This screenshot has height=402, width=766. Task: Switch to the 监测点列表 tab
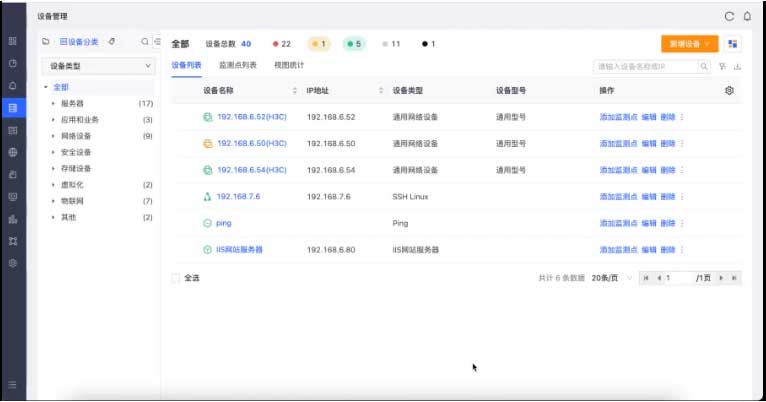point(237,65)
